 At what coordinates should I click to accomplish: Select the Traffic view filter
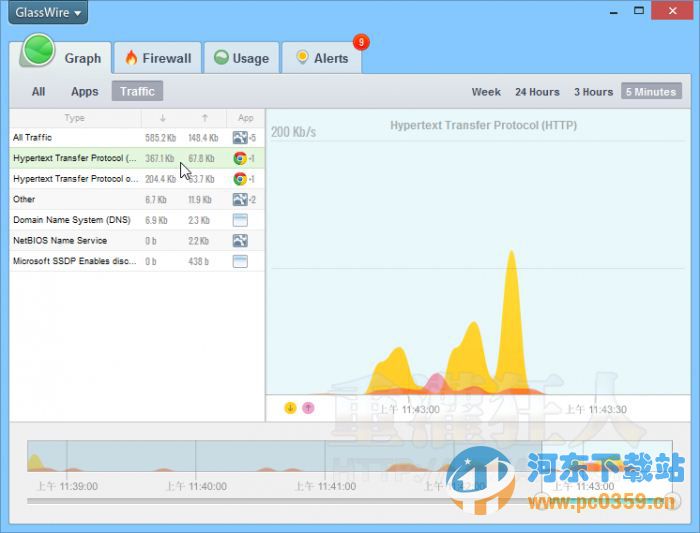pos(137,91)
